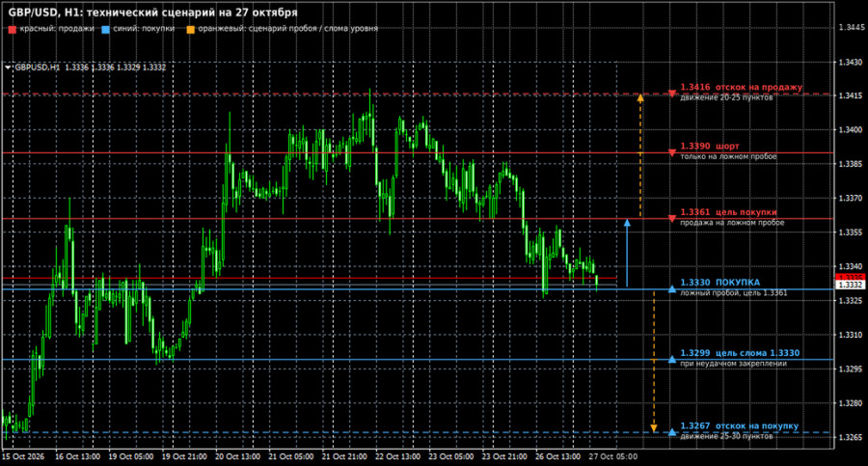Click the orange downward arrowhead near 1.3267

pyautogui.click(x=654, y=428)
